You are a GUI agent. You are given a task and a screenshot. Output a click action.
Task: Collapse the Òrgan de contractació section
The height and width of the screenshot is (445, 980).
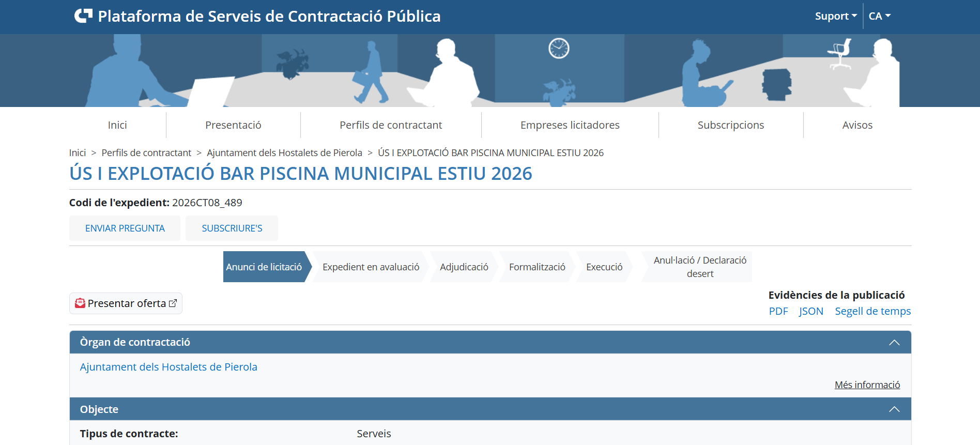click(894, 343)
